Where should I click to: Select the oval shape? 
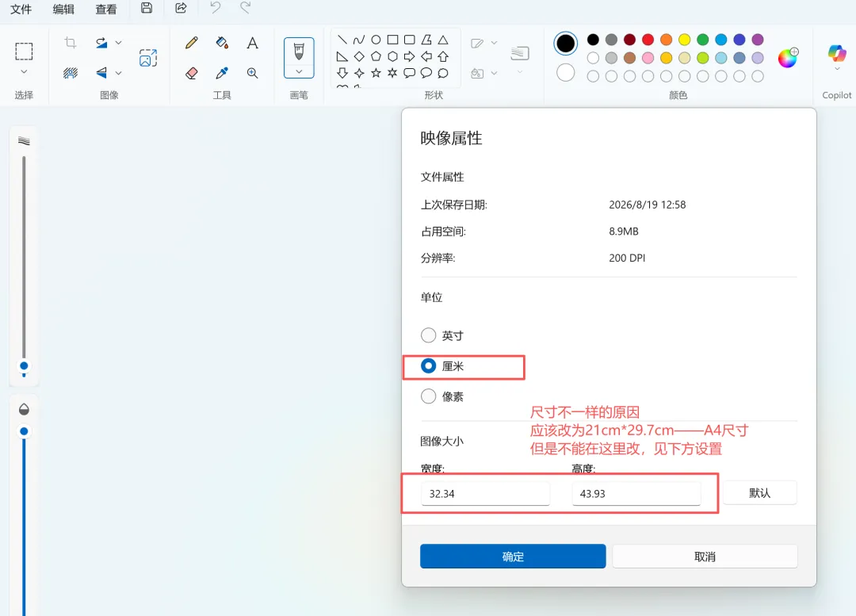click(x=376, y=40)
